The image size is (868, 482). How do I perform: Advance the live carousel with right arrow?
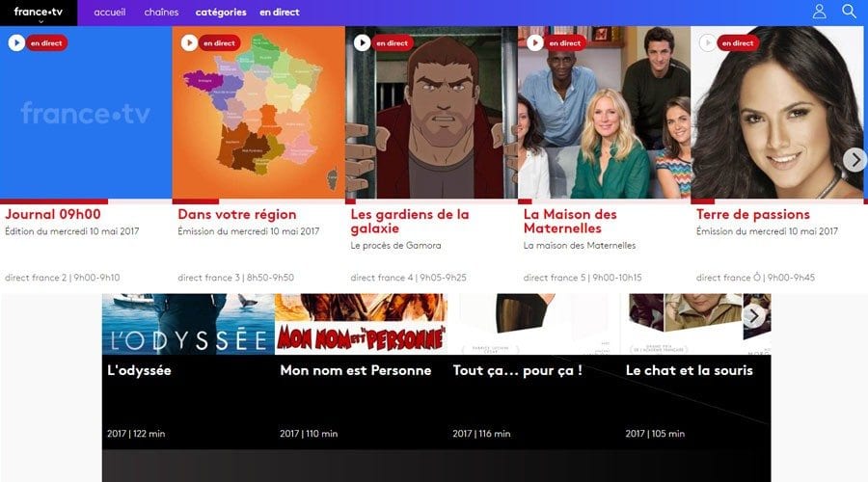(x=855, y=160)
